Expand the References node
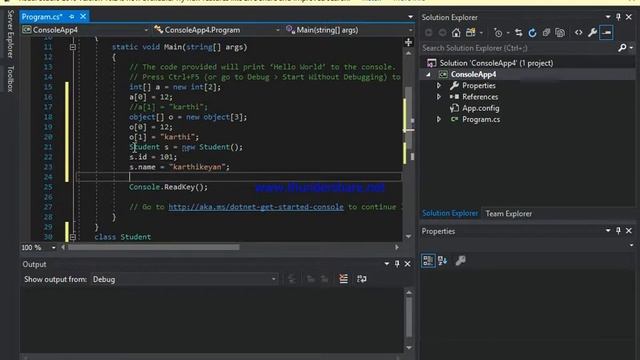This screenshot has height=360, width=640. tap(439, 97)
